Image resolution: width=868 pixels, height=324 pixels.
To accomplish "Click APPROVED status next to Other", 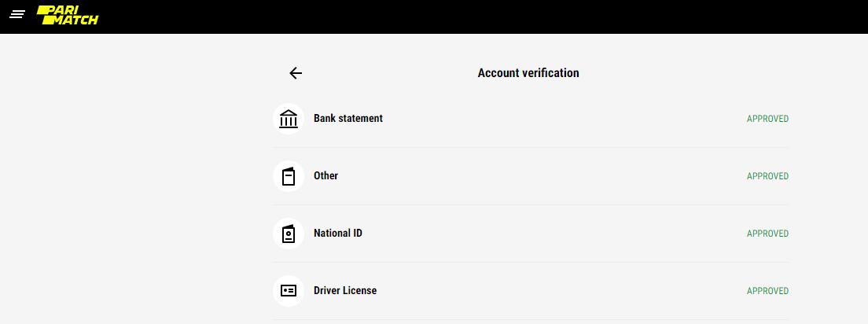I will 767,177.
